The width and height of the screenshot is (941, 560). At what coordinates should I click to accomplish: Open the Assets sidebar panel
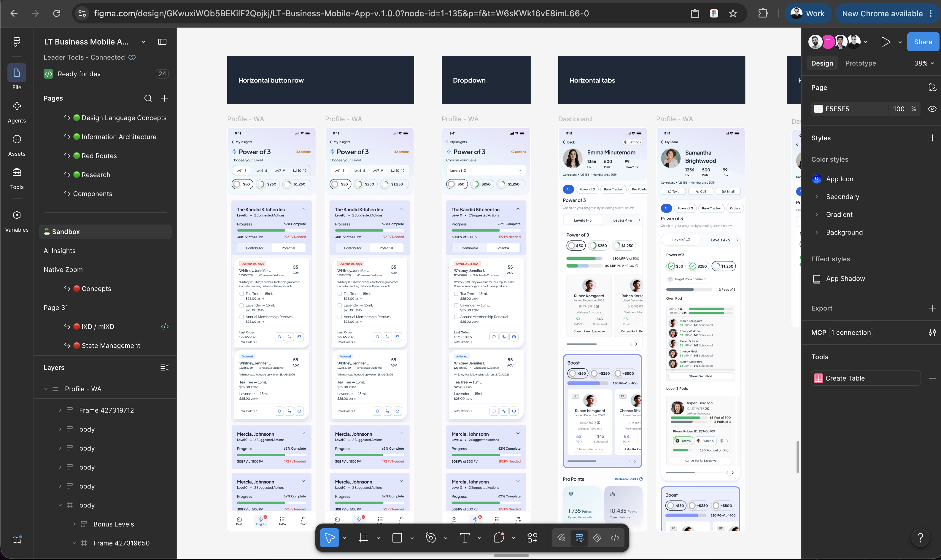click(x=17, y=145)
